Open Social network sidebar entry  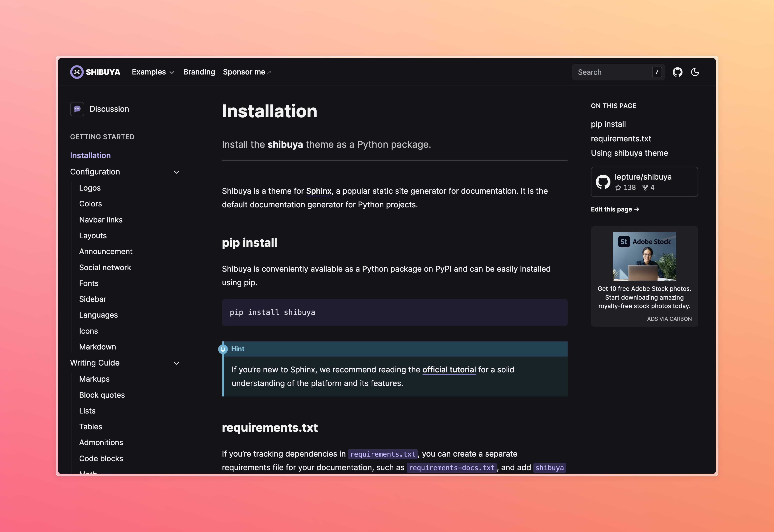click(x=105, y=267)
